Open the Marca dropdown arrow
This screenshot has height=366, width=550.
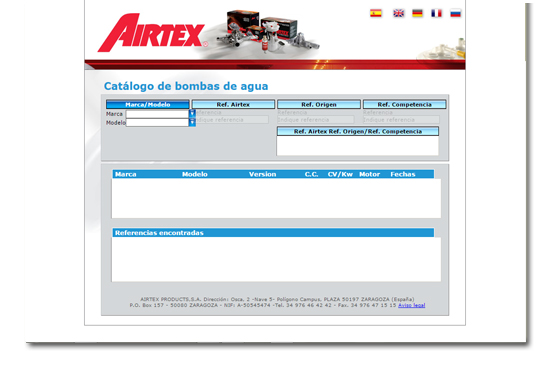(192, 114)
